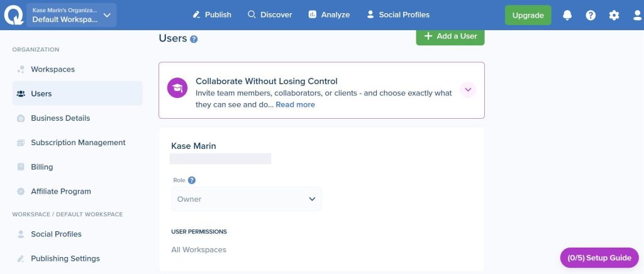Click the Publishing Settings pencil icon
644x274 pixels.
[x=21, y=258]
